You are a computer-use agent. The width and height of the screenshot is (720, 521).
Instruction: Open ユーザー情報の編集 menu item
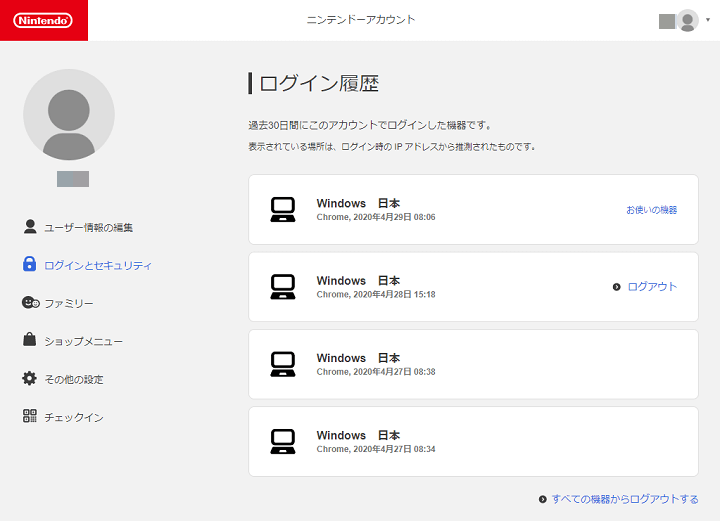[x=89, y=228]
